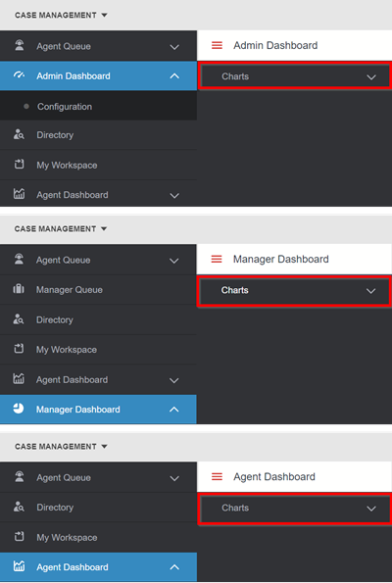Expand Charts under Agent Dashboard
The image size is (392, 583).
[x=294, y=509]
